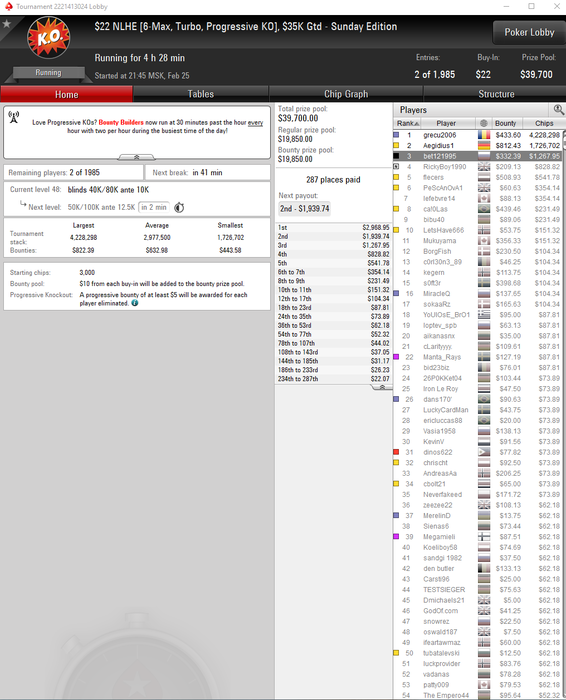Click the 1st place payout row
This screenshot has width=566, height=700.
[x=333, y=228]
